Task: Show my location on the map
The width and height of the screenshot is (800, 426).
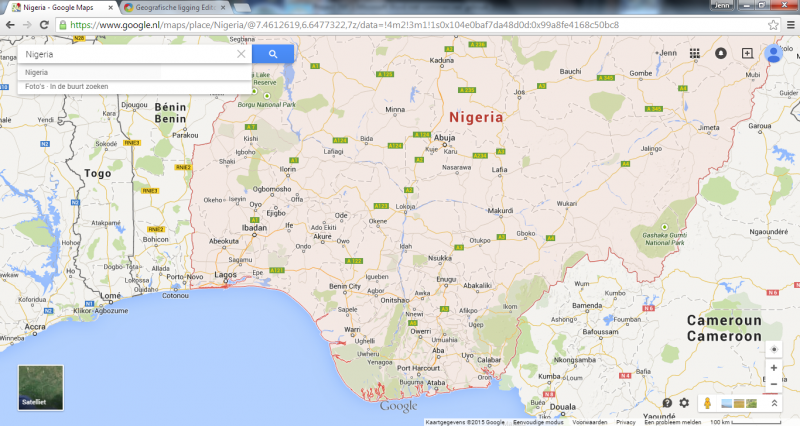Action: (x=774, y=349)
